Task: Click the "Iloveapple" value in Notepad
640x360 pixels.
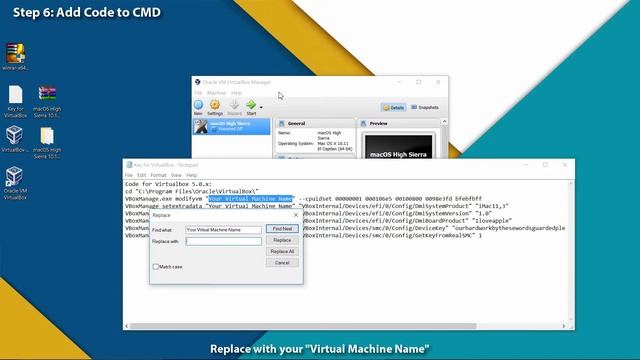Action: point(493,220)
